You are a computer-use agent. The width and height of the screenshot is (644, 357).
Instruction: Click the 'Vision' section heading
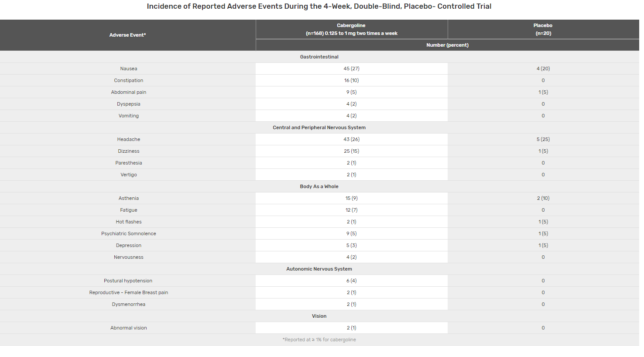click(319, 316)
